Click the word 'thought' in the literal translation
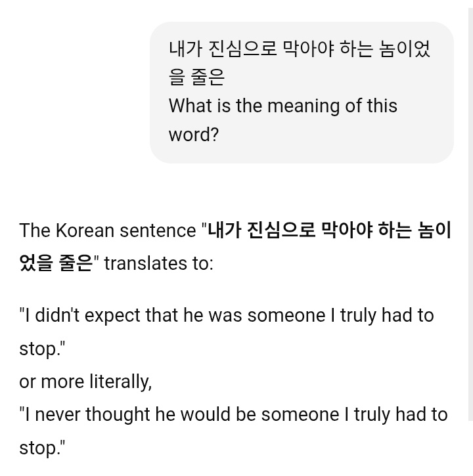The height and width of the screenshot is (476, 473). [x=118, y=415]
